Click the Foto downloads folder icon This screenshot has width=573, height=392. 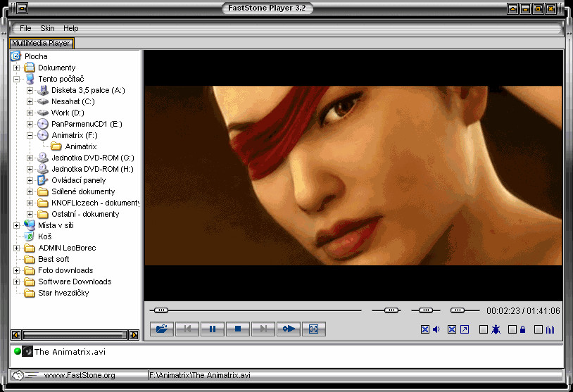30,271
